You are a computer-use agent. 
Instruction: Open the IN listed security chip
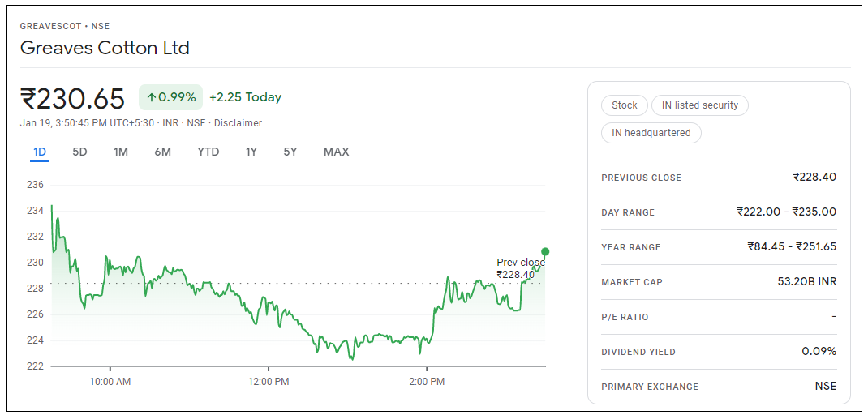pos(699,105)
